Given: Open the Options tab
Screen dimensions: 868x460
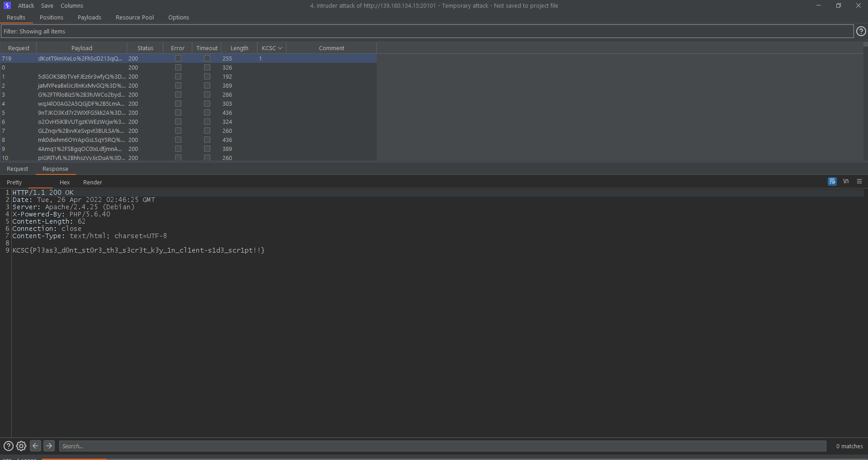Looking at the screenshot, I should pyautogui.click(x=179, y=17).
